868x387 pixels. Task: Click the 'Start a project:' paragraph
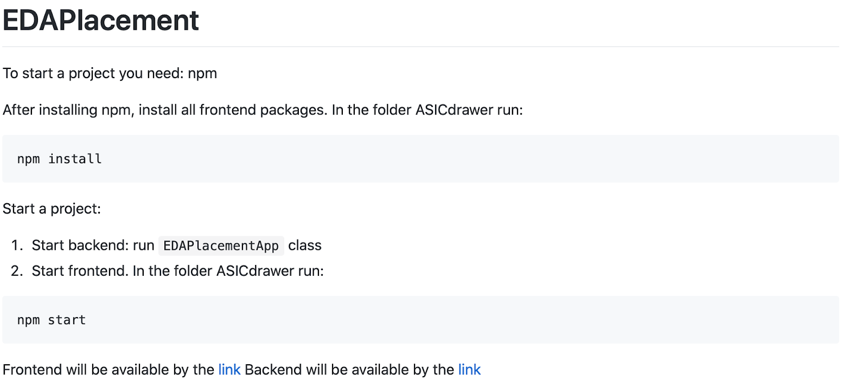(x=52, y=209)
